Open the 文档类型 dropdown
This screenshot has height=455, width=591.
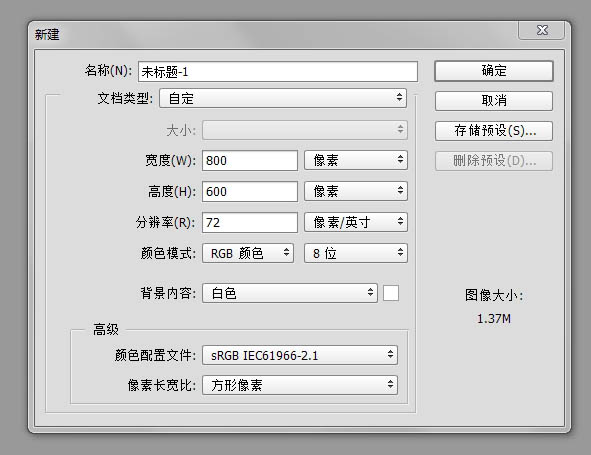click(283, 98)
